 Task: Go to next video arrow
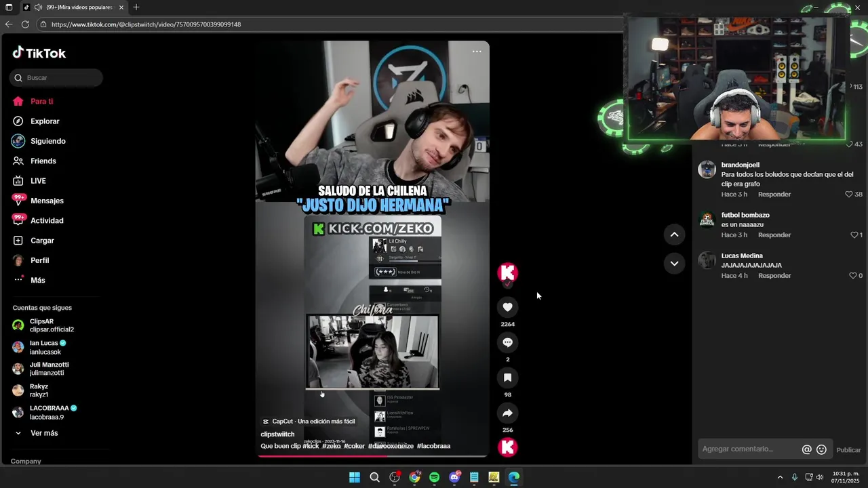click(674, 263)
